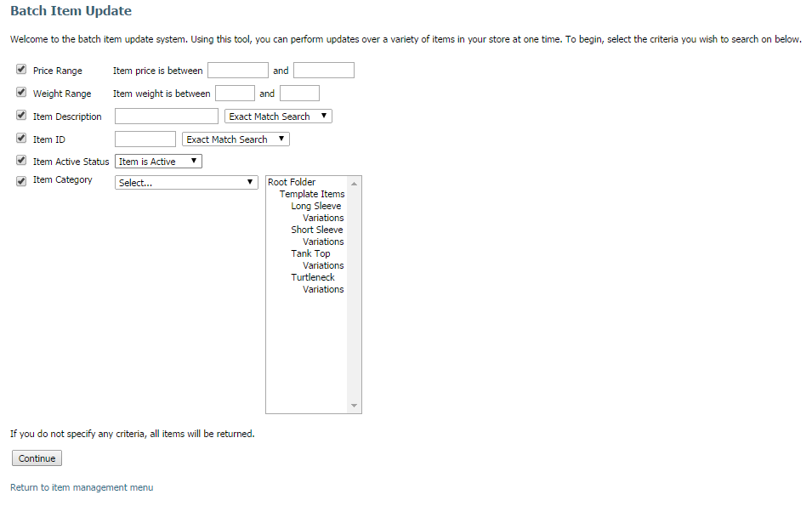The height and width of the screenshot is (506, 812).
Task: Uncheck the Item Category checkbox
Action: coord(21,181)
